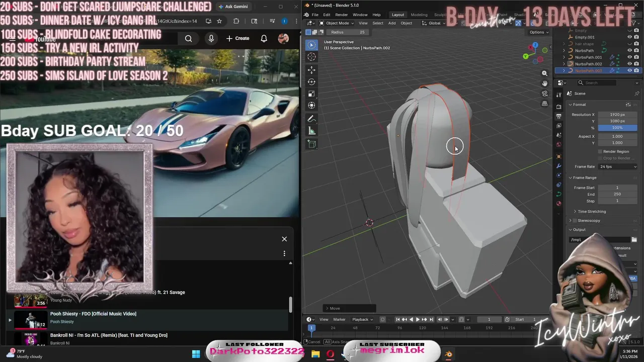The image size is (644, 362).
Task: Toggle visibility eye of NurbsPath
Action: (x=629, y=50)
